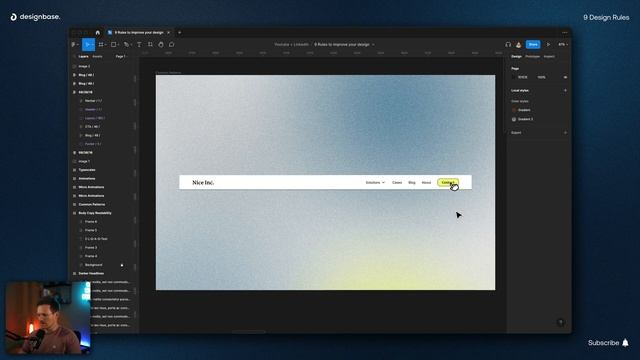Screen dimensions: 640x360
Task: Go to the Figma home tab icon
Action: [98, 33]
